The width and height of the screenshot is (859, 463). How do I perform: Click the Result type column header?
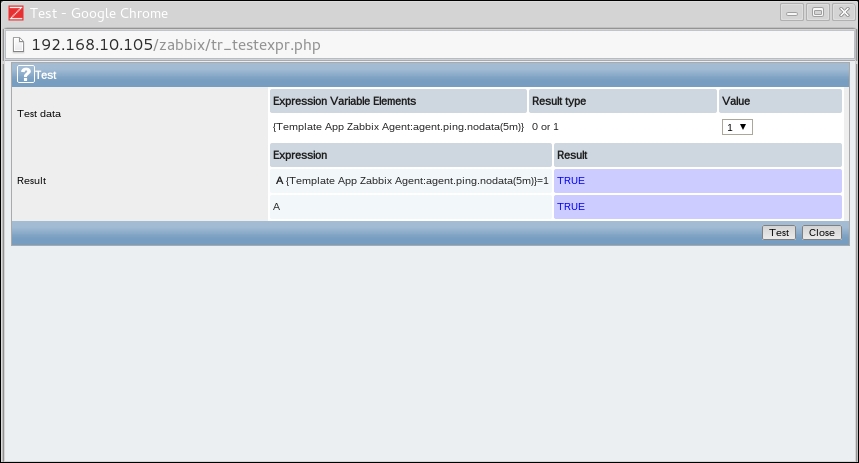[559, 101]
